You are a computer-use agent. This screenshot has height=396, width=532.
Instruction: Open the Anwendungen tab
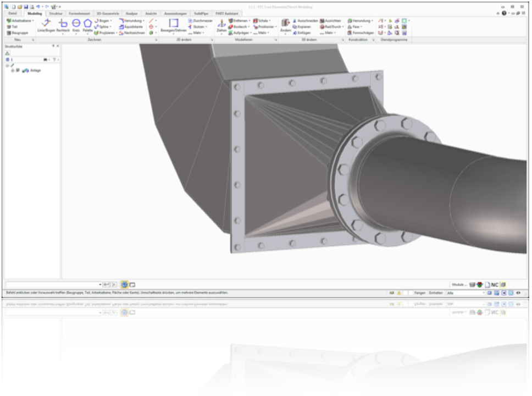(x=175, y=14)
